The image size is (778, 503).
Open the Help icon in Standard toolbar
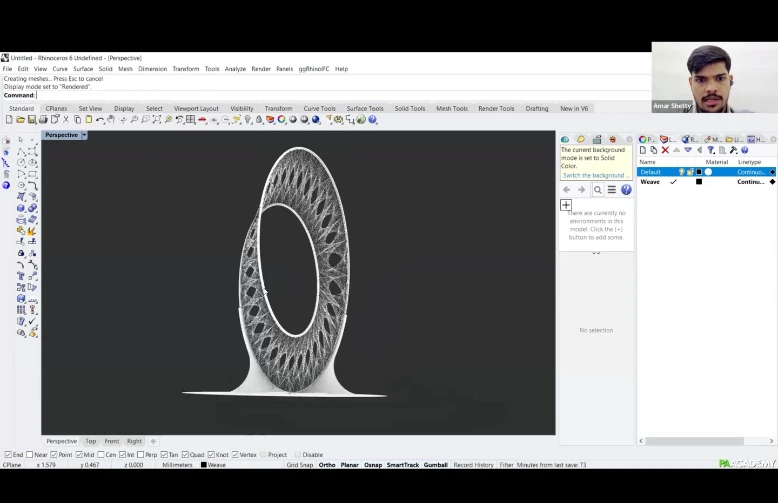click(373, 120)
